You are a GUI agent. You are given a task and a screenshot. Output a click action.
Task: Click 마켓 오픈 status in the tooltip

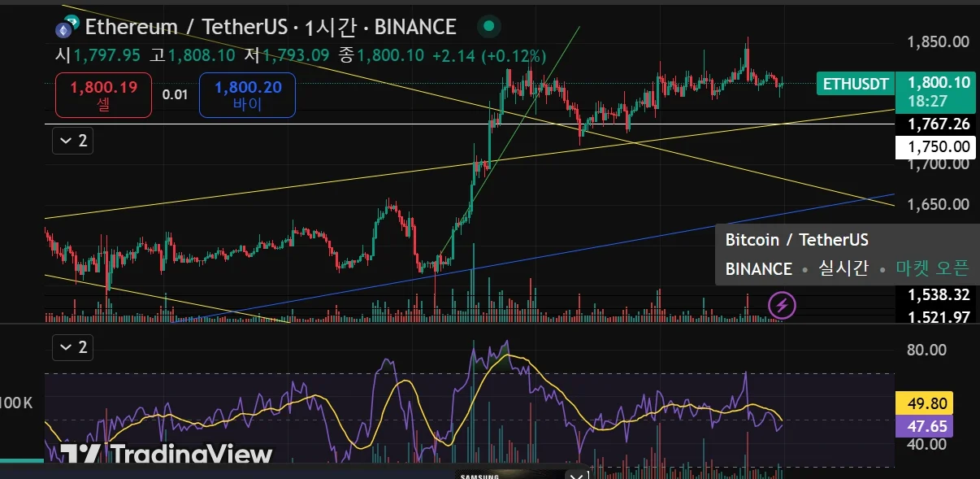[x=932, y=268]
